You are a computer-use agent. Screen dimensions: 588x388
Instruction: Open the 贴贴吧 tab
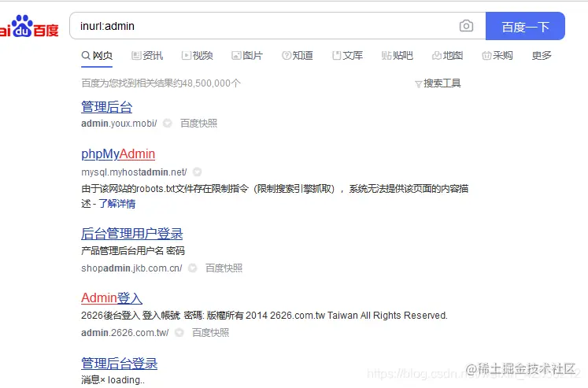click(398, 55)
